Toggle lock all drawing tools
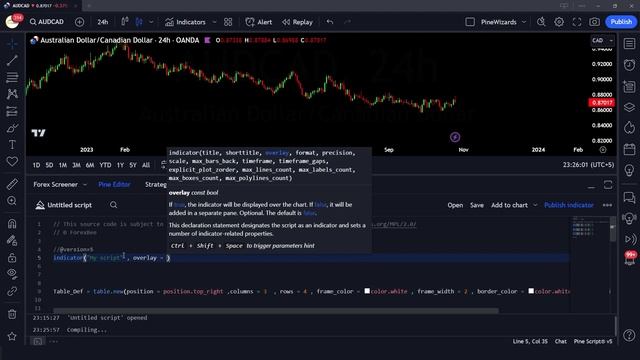The image size is (640, 360). [12, 258]
